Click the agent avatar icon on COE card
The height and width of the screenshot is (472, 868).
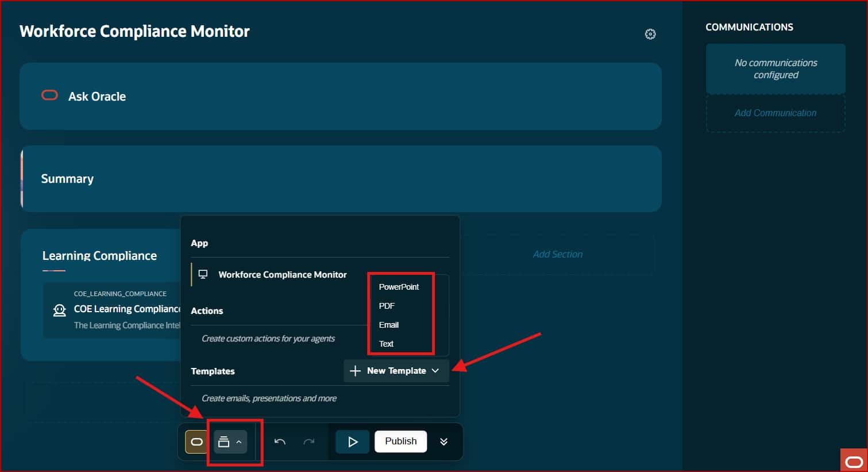[x=59, y=310]
